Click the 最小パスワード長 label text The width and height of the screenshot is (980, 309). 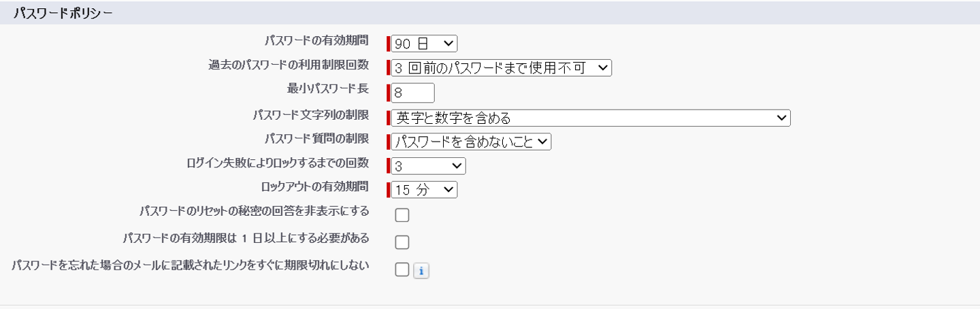pyautogui.click(x=328, y=88)
